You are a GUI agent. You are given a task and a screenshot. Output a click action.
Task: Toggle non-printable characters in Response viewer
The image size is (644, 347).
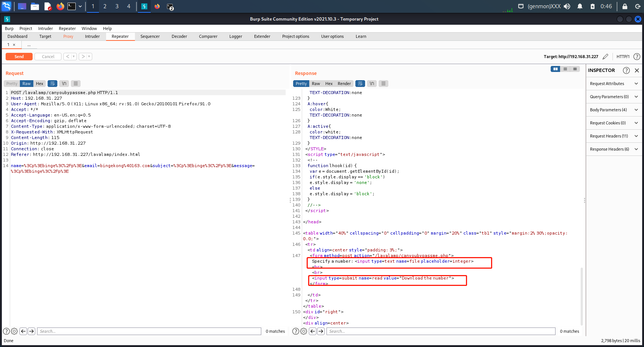pyautogui.click(x=371, y=84)
